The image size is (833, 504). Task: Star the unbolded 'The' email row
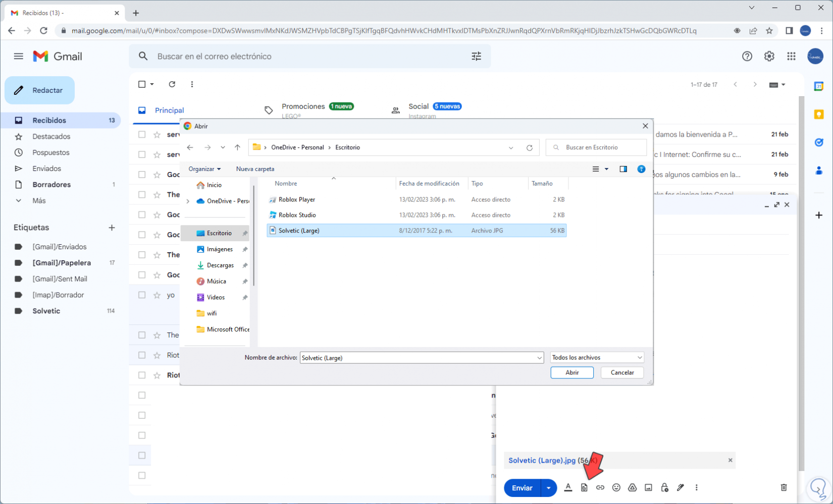(157, 335)
